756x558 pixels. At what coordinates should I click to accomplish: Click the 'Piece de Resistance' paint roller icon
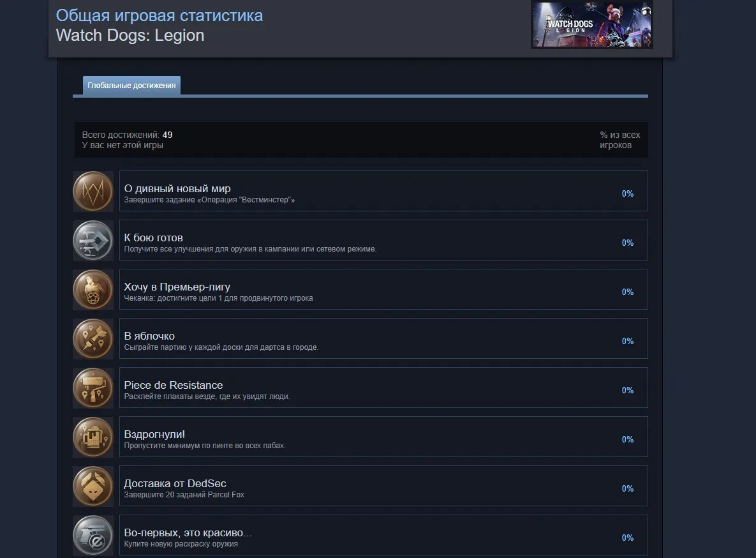(93, 388)
